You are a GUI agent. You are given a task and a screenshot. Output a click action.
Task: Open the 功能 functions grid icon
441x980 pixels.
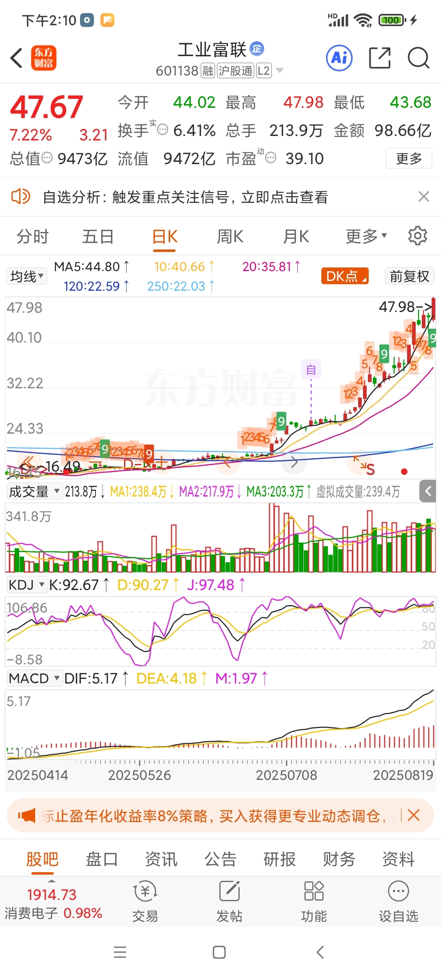pos(314,891)
